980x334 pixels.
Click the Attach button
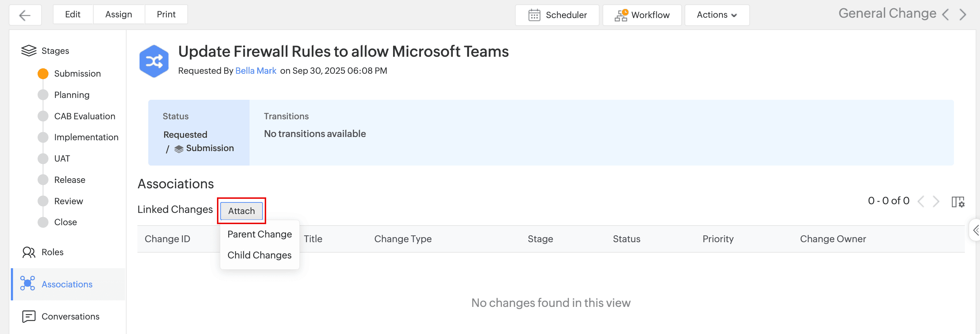[241, 211]
